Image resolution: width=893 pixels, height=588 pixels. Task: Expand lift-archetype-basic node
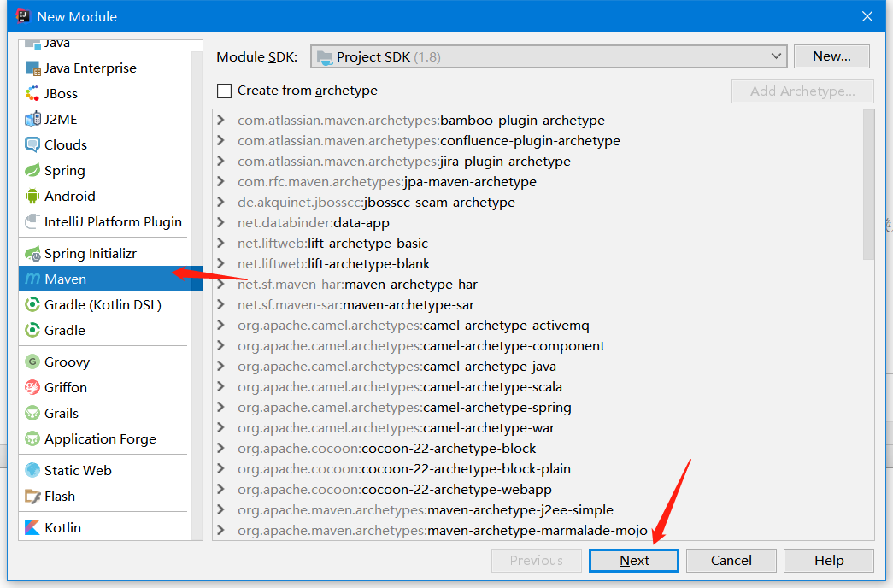click(221, 244)
